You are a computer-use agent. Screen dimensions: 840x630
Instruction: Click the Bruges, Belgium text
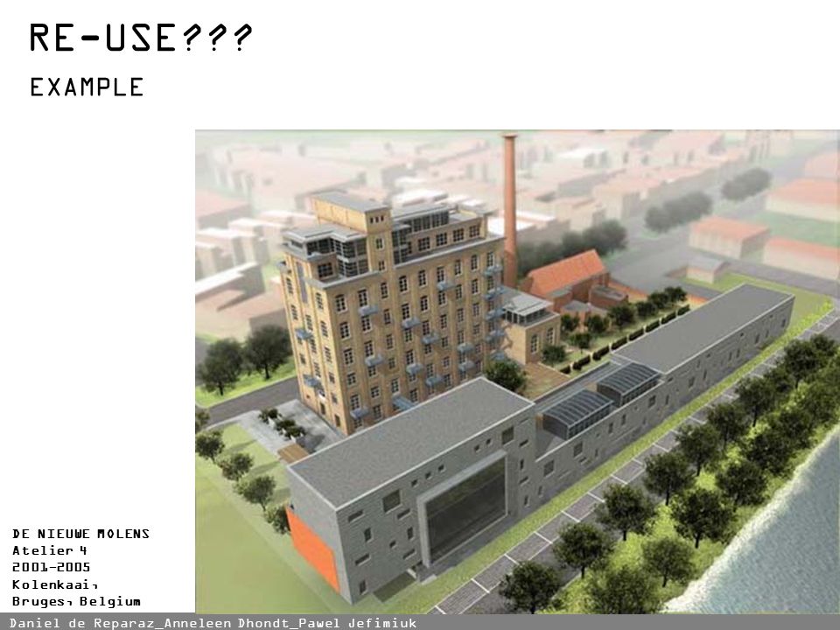click(x=77, y=601)
